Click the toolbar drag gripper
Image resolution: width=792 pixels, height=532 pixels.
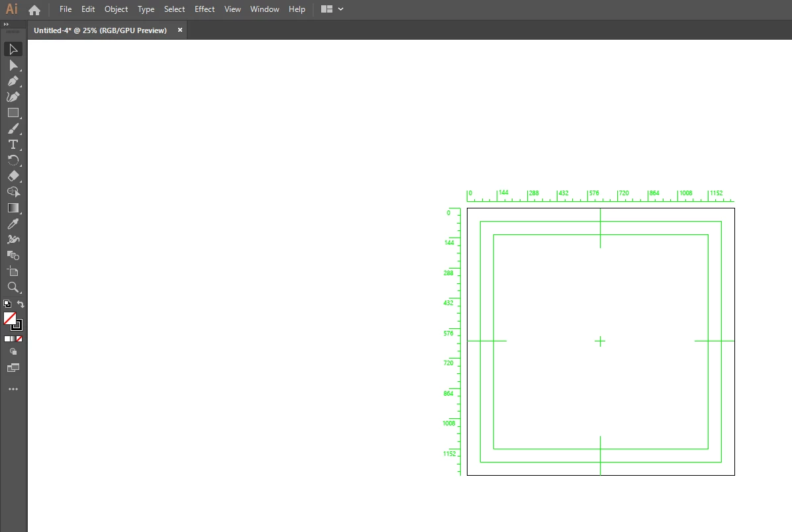[13, 32]
